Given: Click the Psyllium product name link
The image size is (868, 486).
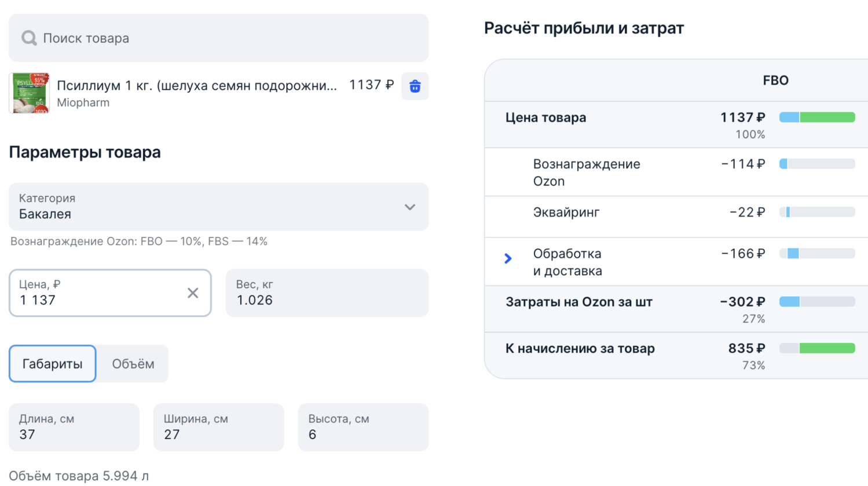Looking at the screenshot, I should 196,86.
